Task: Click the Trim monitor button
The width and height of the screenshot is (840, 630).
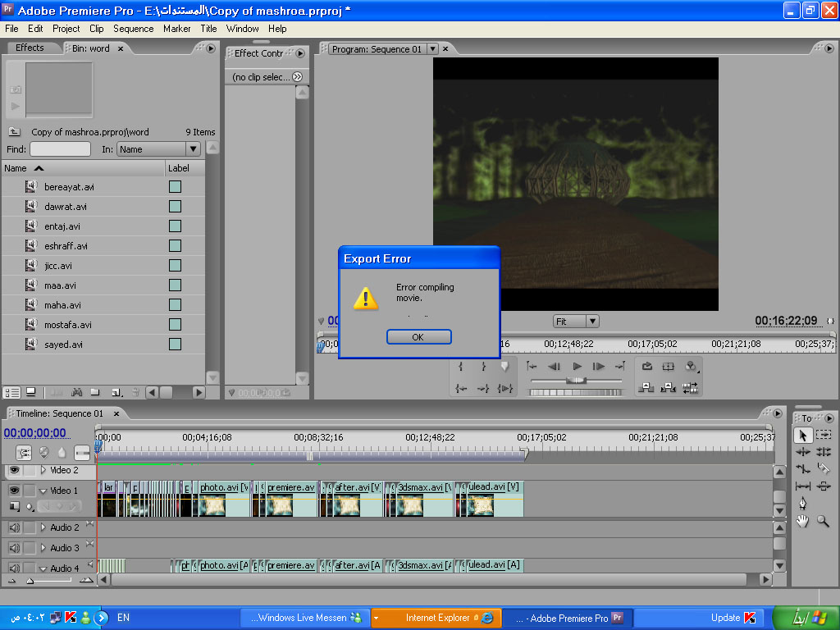Action: pos(690,388)
